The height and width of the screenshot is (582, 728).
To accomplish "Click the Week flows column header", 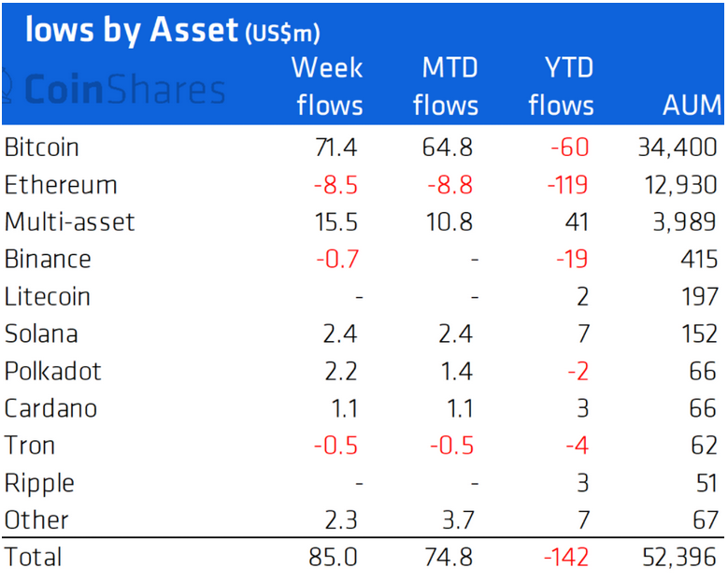I will [x=327, y=86].
